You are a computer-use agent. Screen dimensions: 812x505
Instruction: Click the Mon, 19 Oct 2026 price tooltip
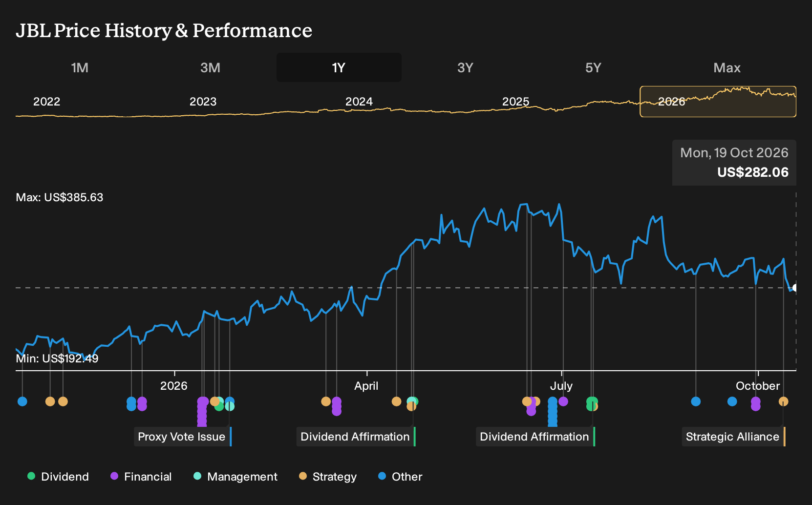point(734,163)
